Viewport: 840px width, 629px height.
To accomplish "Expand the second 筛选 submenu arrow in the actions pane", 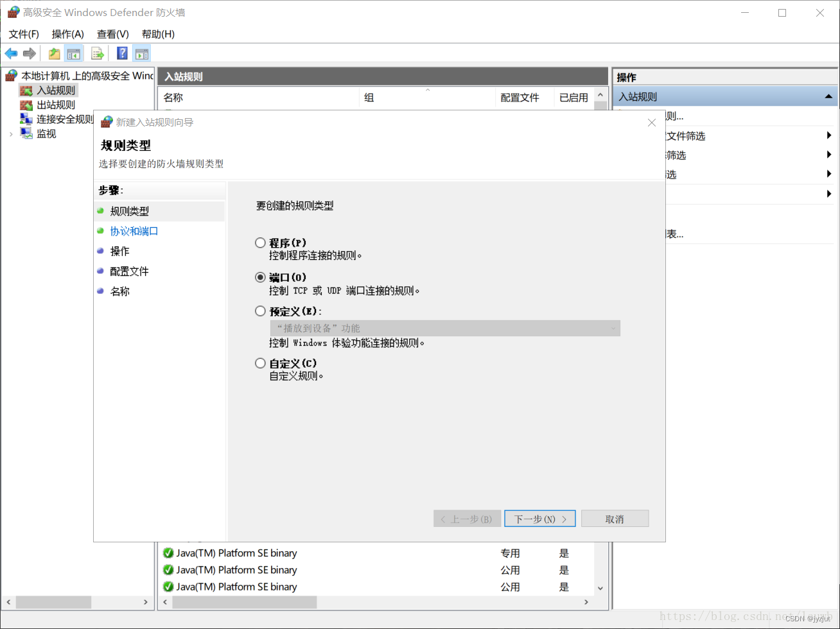I will 829,155.
